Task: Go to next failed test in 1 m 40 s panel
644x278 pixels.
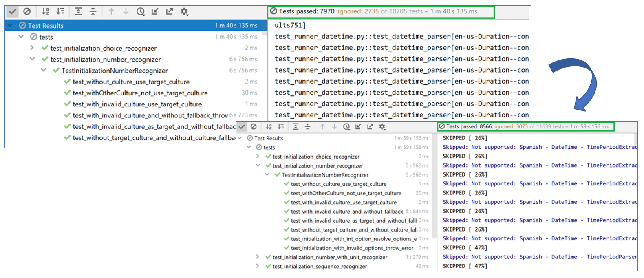Action: (126, 11)
